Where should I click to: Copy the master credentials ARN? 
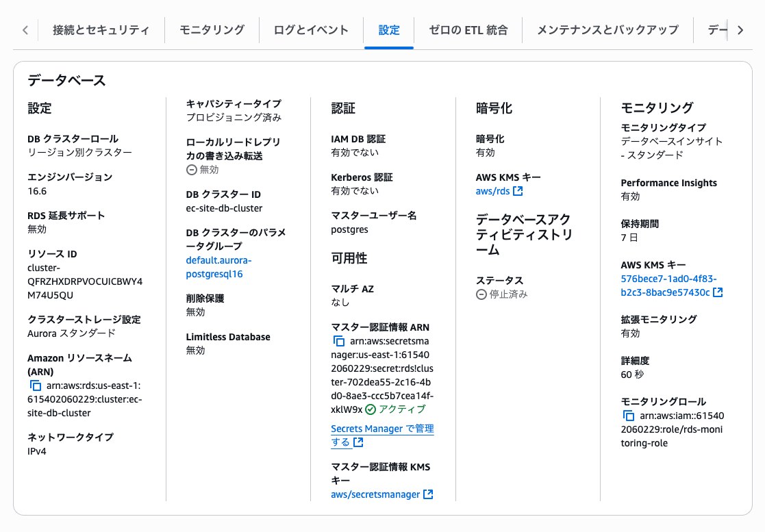[339, 341]
